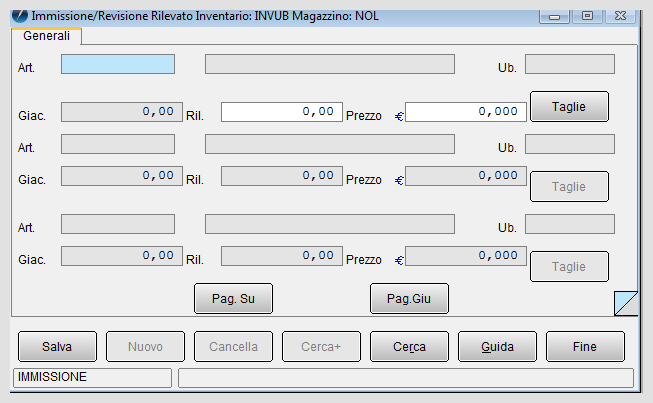Click the second row Prezzo field
The image size is (653, 403).
coord(466,176)
